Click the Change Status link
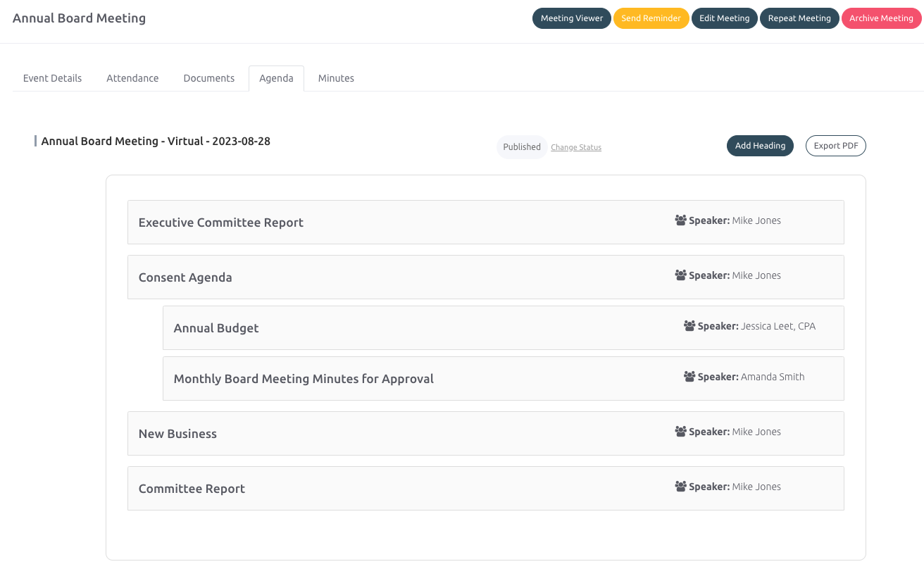This screenshot has height=576, width=924. pos(575,147)
